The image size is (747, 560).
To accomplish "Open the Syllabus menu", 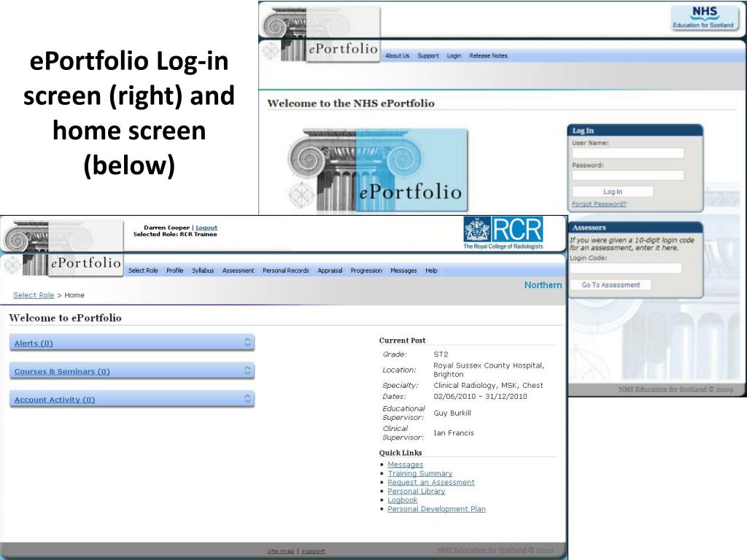I will (203, 271).
